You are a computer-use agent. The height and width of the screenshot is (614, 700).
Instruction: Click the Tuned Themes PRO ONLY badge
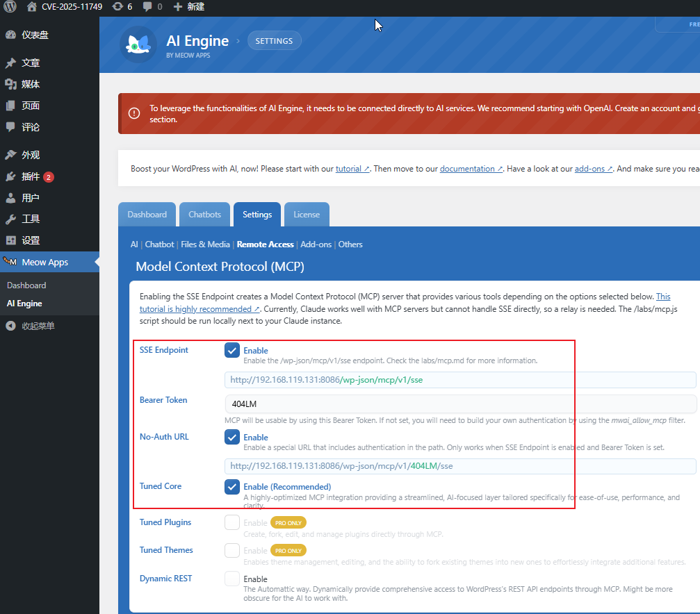[x=288, y=551]
